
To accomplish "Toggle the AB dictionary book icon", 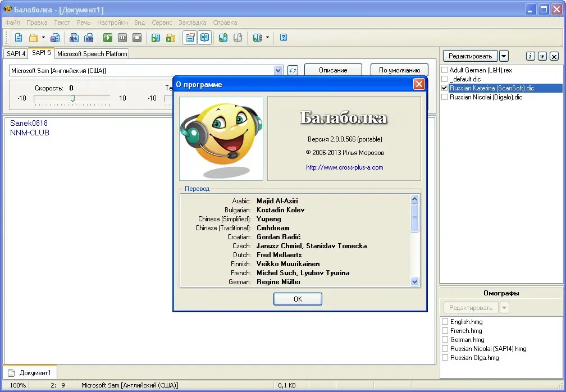I will [204, 38].
